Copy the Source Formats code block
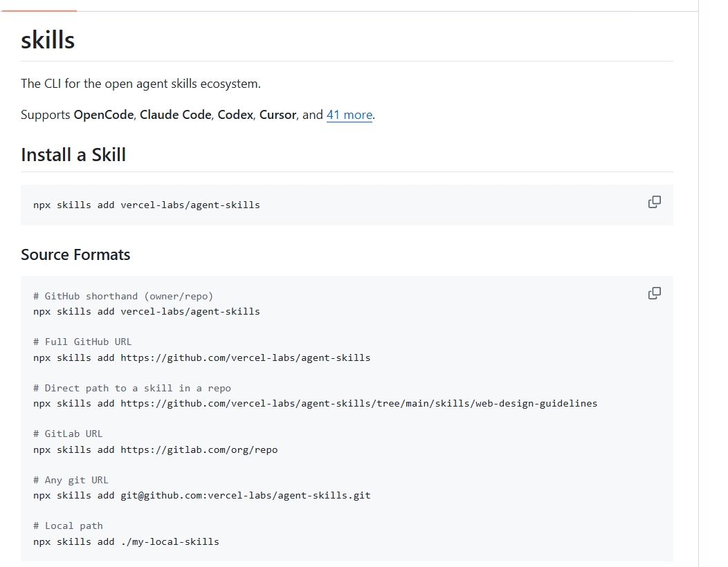728x567 pixels. pos(654,293)
